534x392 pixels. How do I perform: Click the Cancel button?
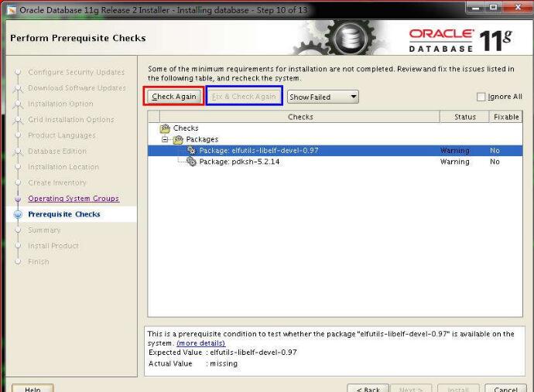(x=505, y=388)
